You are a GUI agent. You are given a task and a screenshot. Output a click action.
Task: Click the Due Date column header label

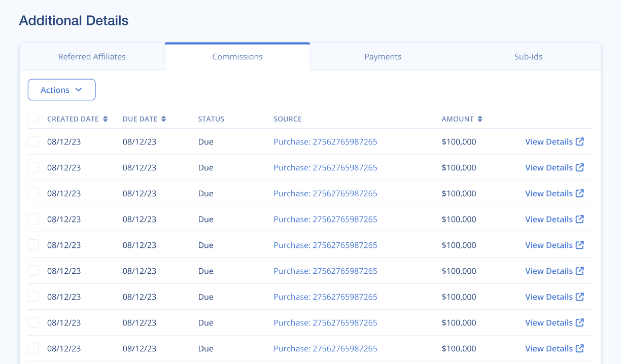(140, 119)
